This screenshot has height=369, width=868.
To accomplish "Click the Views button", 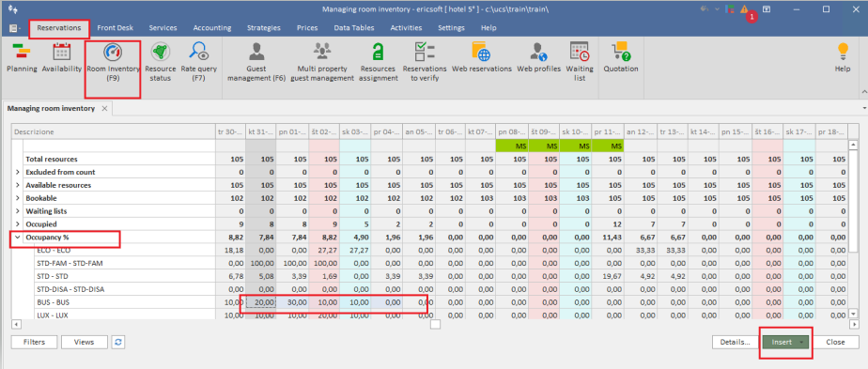I will 85,342.
